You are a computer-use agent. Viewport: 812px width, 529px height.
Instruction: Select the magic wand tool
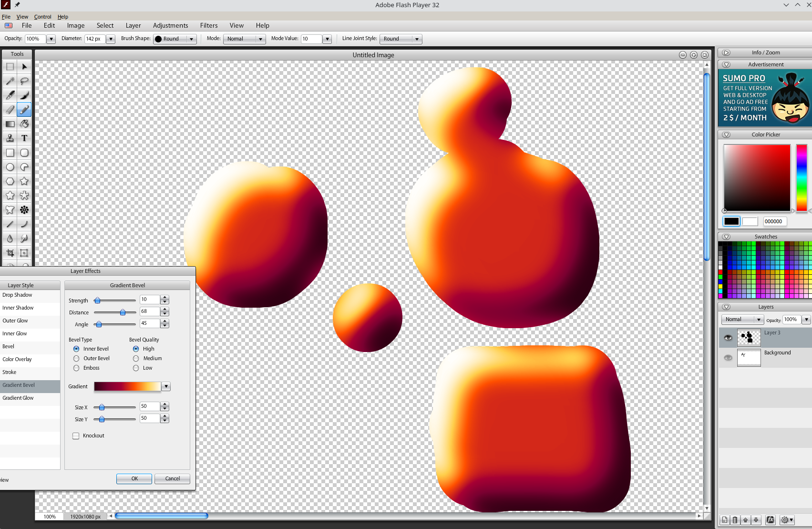(10, 81)
